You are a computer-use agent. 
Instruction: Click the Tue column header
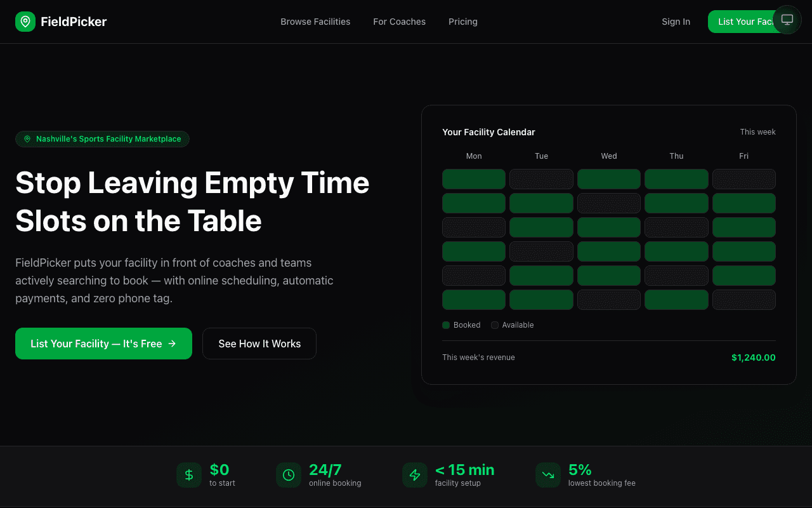click(x=541, y=156)
